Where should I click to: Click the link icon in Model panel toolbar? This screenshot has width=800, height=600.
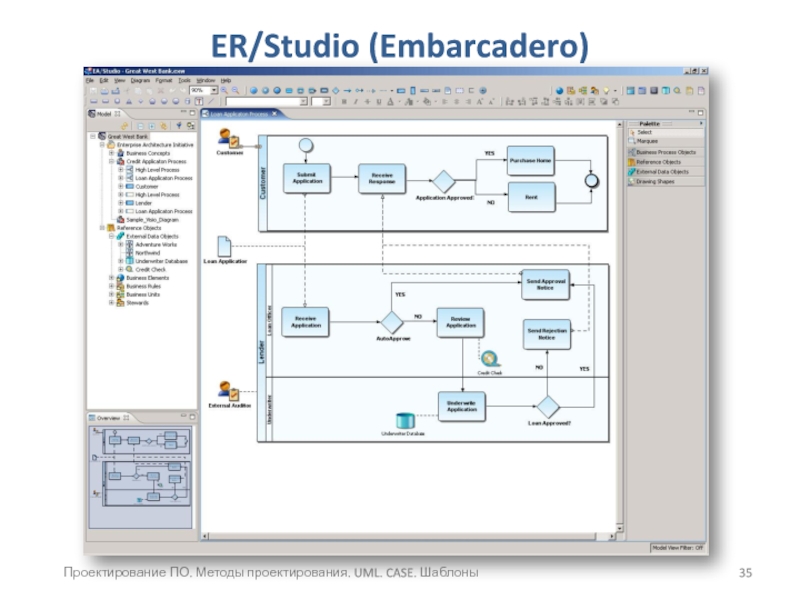tap(124, 126)
